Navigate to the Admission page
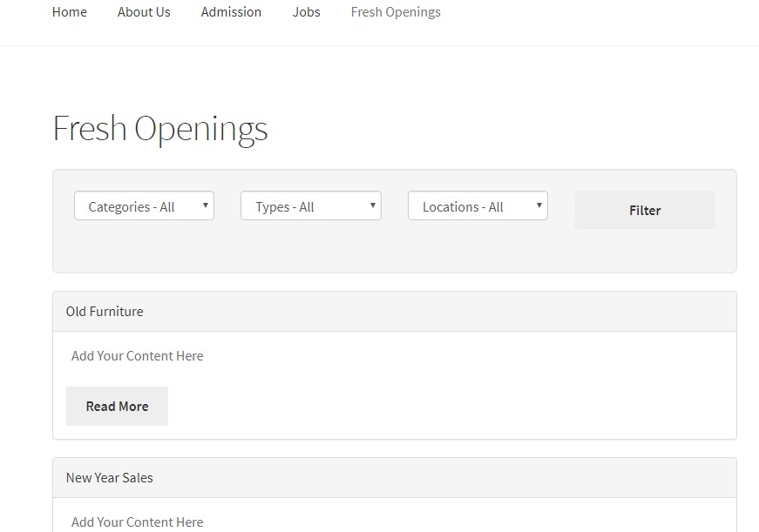Screen dimensions: 759x532 click(231, 12)
